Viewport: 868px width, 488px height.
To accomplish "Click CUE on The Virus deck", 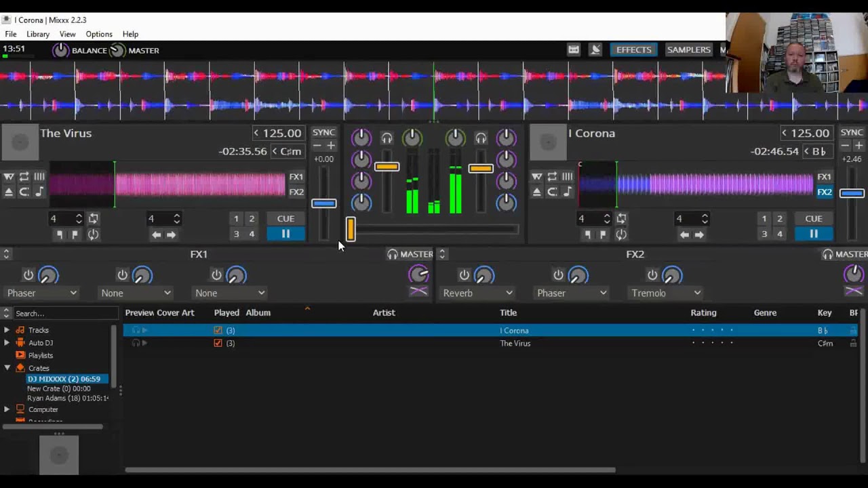I will [285, 218].
